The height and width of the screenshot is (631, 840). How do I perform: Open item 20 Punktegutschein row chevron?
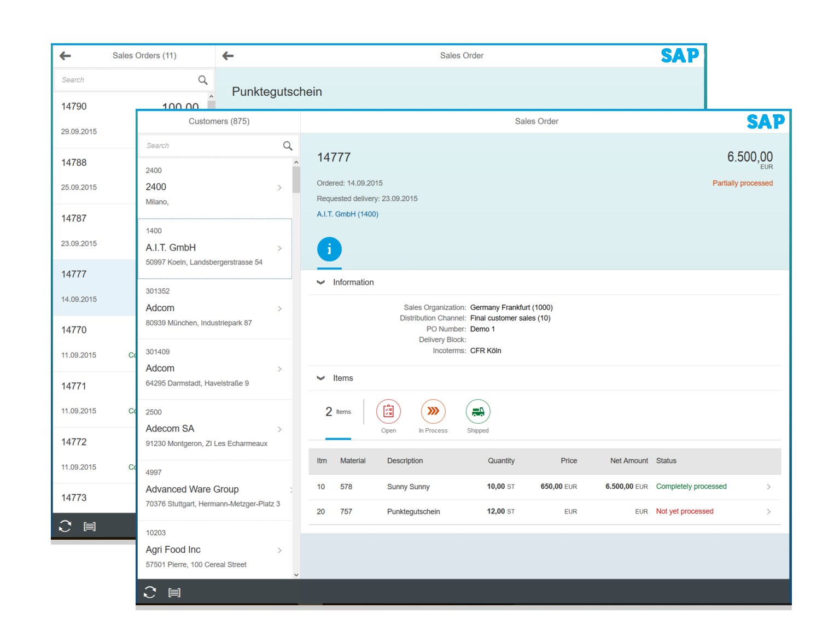pos(768,512)
